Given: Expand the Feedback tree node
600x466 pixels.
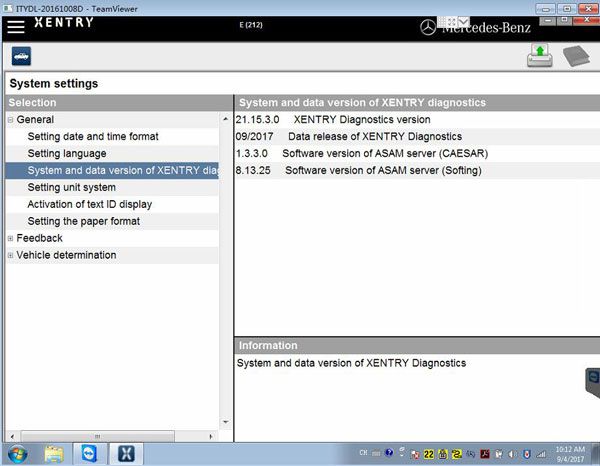Looking at the screenshot, I should tap(10, 238).
